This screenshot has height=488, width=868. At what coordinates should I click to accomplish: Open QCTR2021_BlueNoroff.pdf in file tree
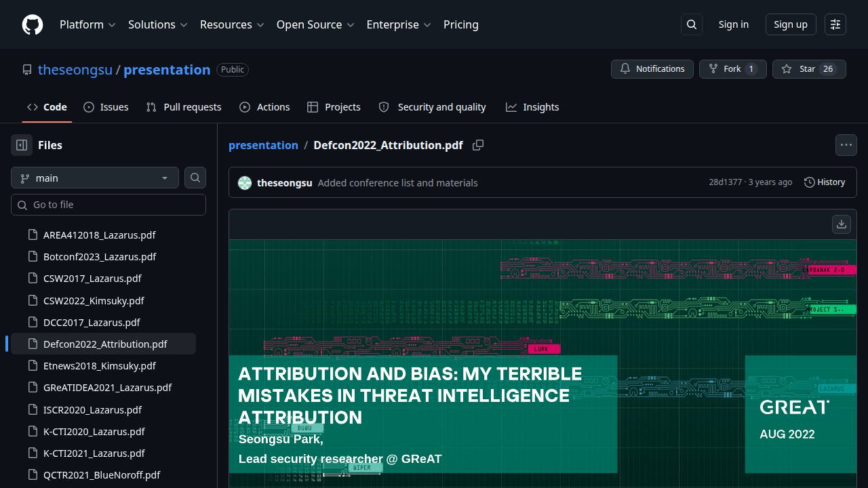coord(102,474)
